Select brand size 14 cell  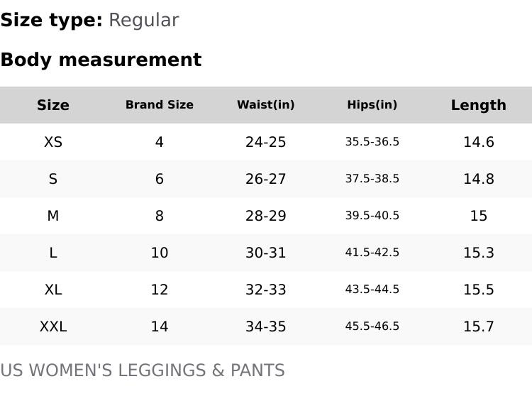point(160,326)
